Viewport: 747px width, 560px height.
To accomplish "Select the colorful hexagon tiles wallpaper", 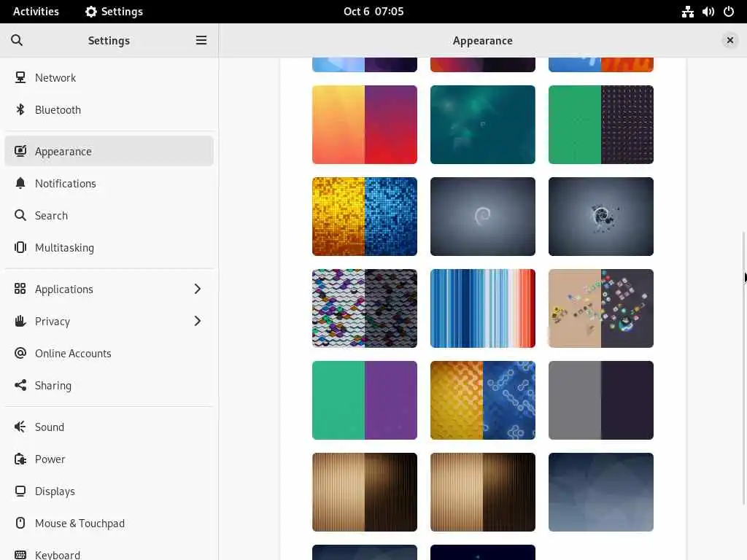I will (x=365, y=308).
